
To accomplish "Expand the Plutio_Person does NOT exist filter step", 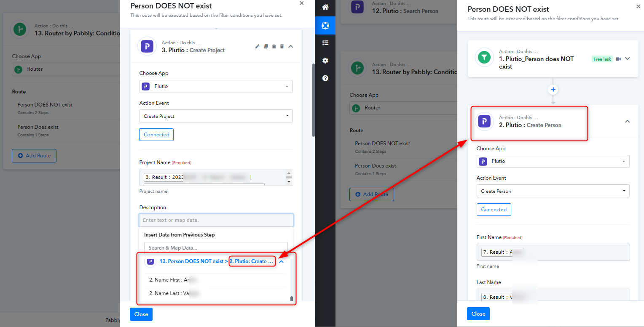I will [x=628, y=59].
